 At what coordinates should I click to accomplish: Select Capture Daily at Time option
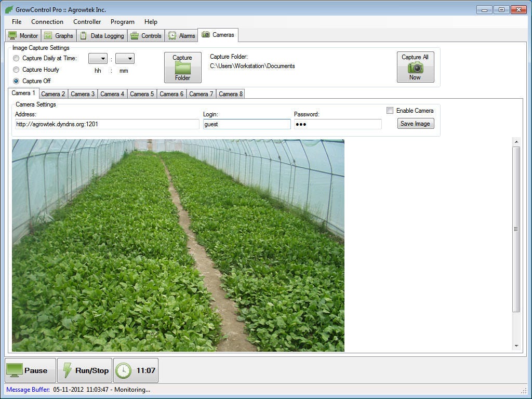point(17,58)
